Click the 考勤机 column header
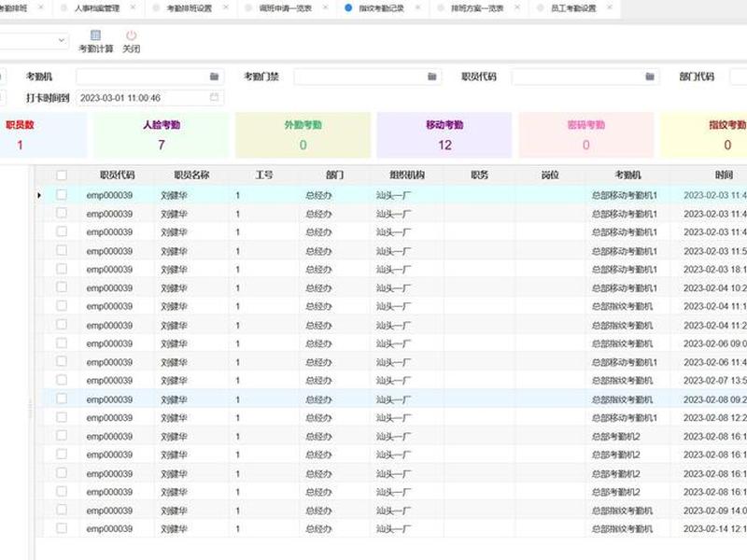 (x=627, y=175)
